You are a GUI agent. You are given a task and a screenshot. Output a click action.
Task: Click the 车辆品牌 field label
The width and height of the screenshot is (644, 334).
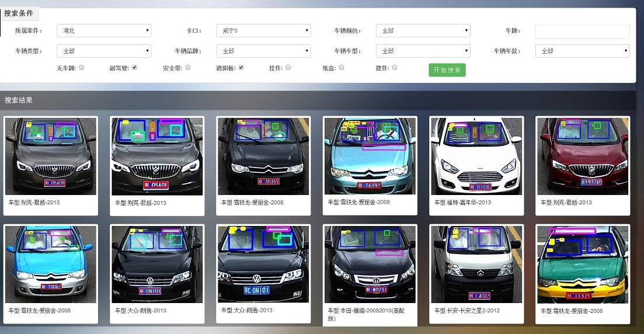click(x=188, y=51)
